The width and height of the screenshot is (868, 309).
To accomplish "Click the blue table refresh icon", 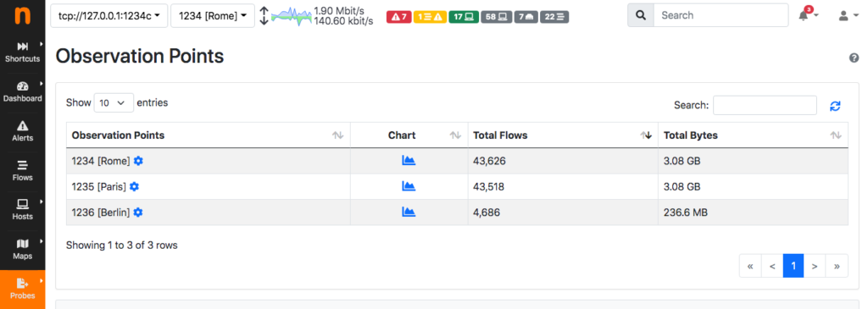I will point(835,106).
